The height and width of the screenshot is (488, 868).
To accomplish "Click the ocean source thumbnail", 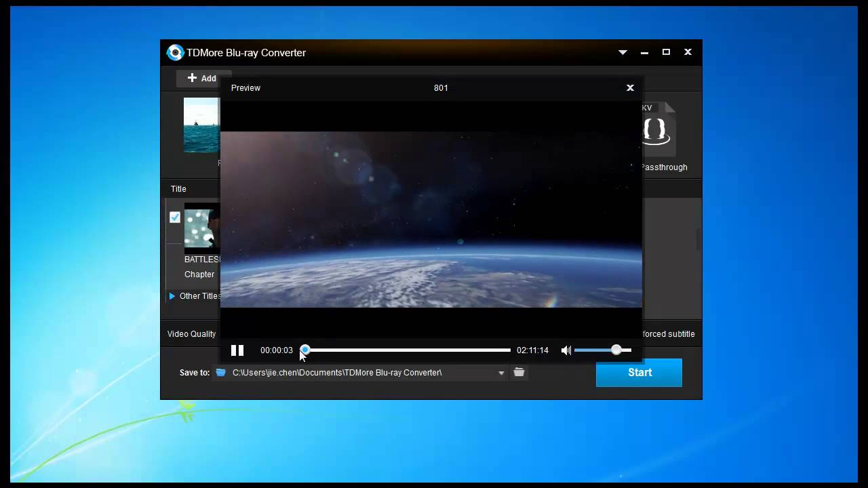I will [x=202, y=125].
